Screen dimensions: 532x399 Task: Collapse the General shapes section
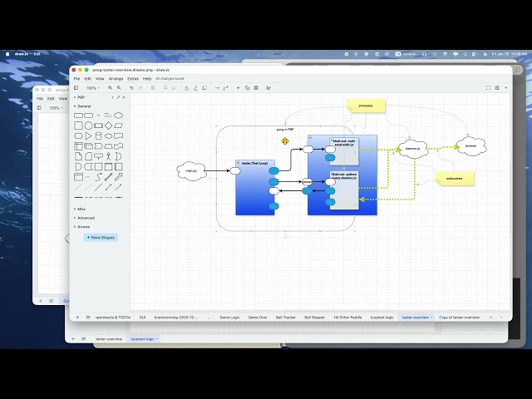82,106
